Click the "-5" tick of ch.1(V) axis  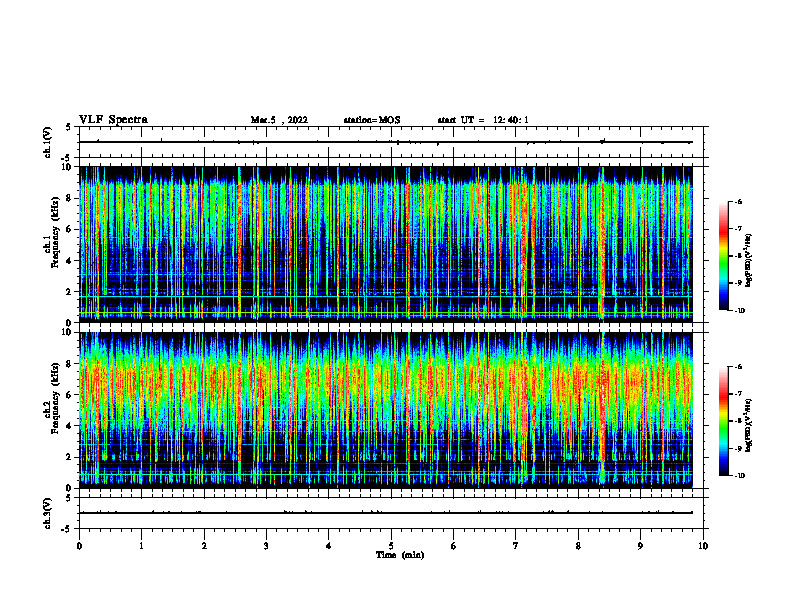(x=67, y=158)
